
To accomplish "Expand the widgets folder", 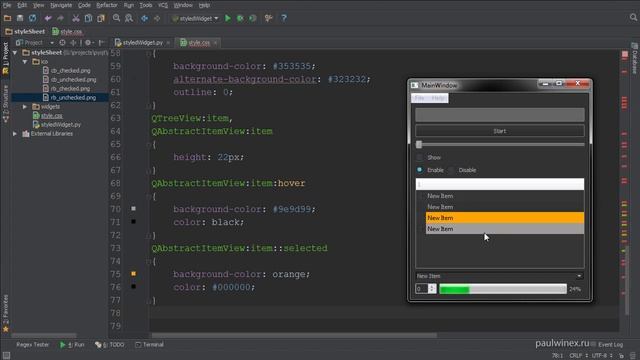I will (x=25, y=107).
